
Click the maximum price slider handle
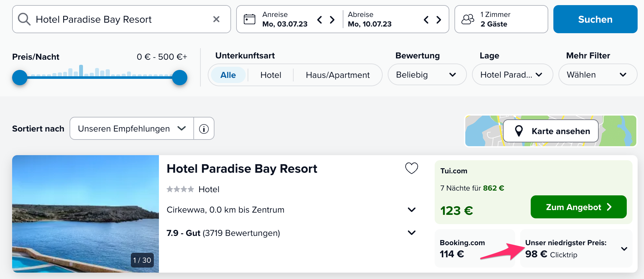coord(180,78)
